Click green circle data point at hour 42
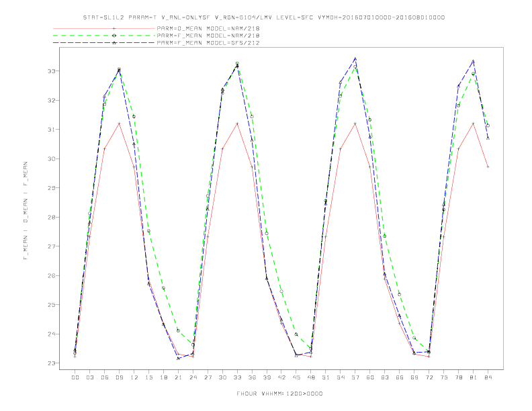This screenshot has height=411, width=532. click(x=281, y=291)
